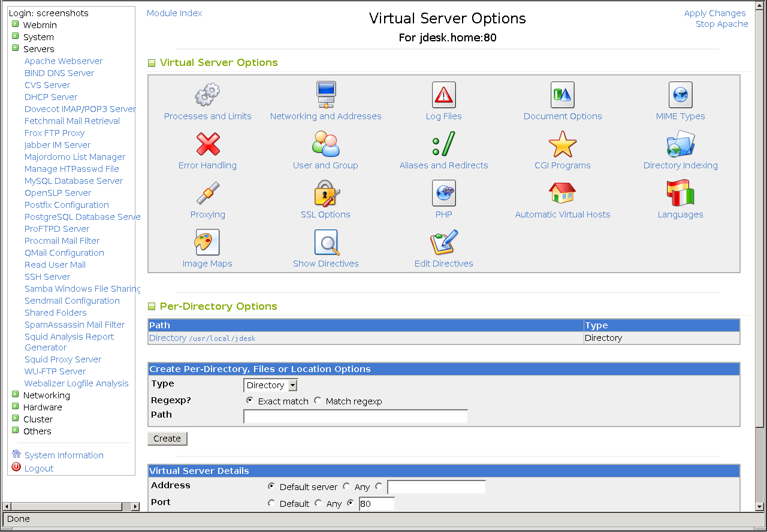Open System Information link
Screen dimensions: 767x532
click(x=64, y=455)
